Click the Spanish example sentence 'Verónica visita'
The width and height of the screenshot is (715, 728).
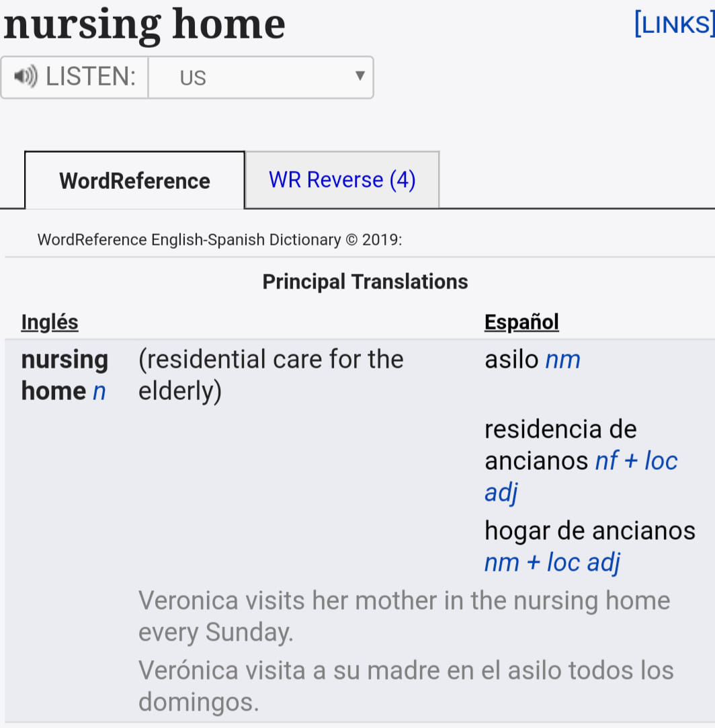(406, 686)
